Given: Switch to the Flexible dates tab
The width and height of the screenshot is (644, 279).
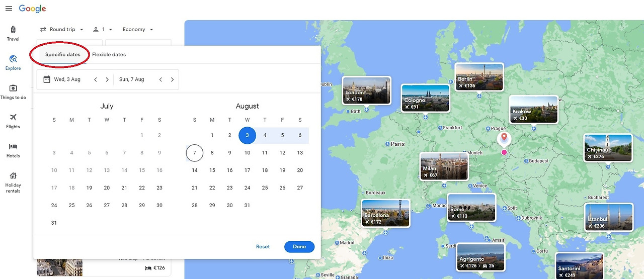Looking at the screenshot, I should pyautogui.click(x=109, y=55).
